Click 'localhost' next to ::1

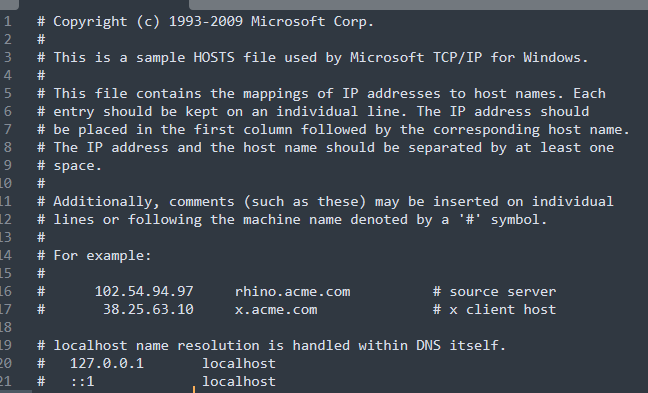coord(238,381)
